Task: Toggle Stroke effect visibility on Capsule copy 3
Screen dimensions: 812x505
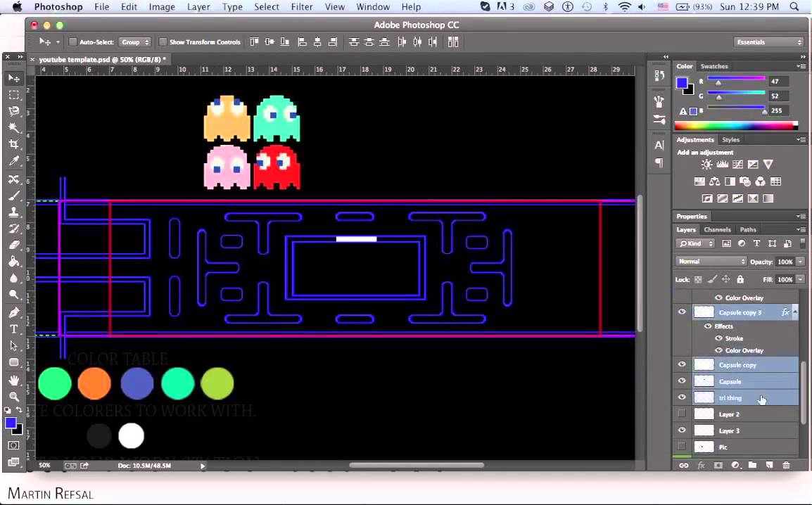Action: coord(718,338)
